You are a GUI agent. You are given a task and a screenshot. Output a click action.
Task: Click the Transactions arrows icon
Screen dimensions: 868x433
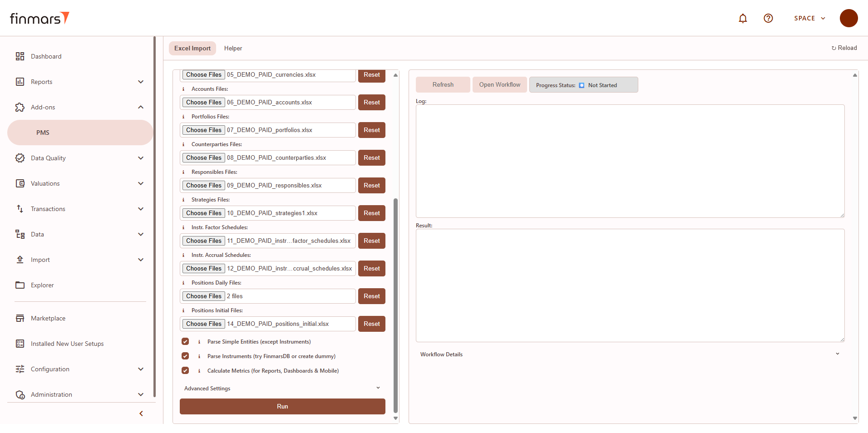point(20,209)
